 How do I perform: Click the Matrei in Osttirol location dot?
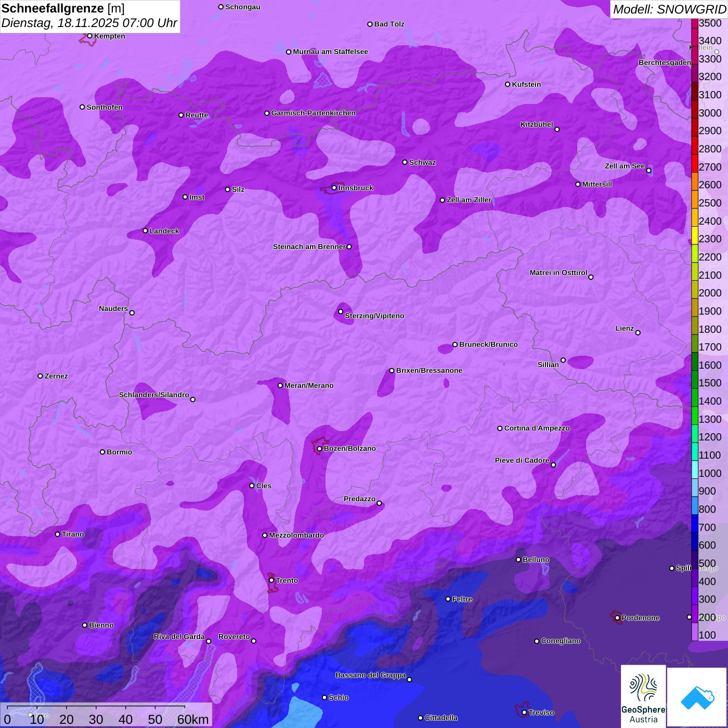coord(591,277)
